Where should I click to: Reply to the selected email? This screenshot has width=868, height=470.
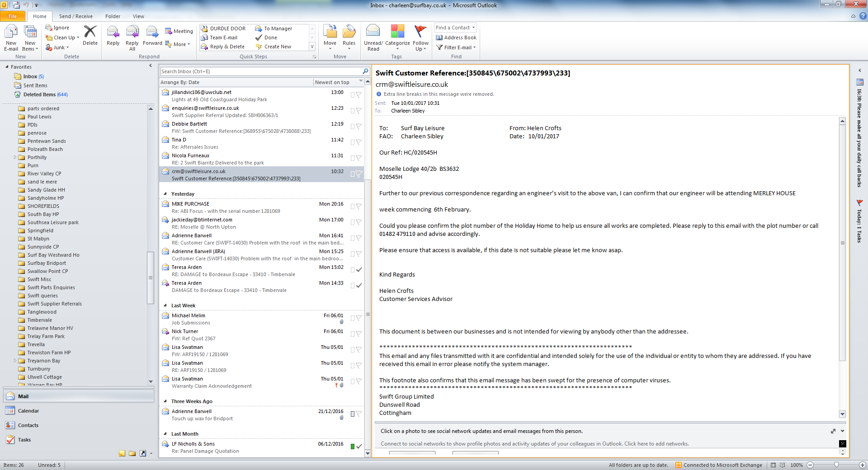coord(113,36)
